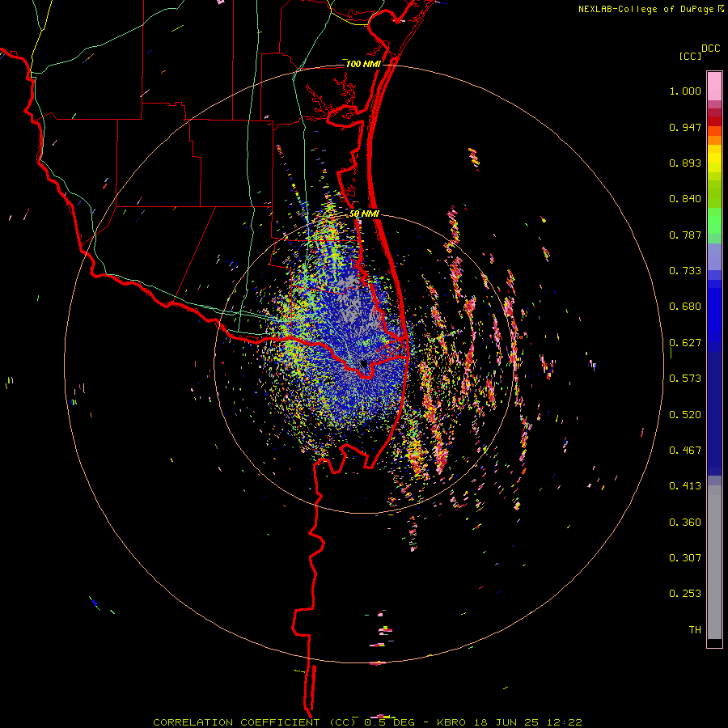Click the DCC label above the color scale
Screen dimensions: 728x728
711,49
